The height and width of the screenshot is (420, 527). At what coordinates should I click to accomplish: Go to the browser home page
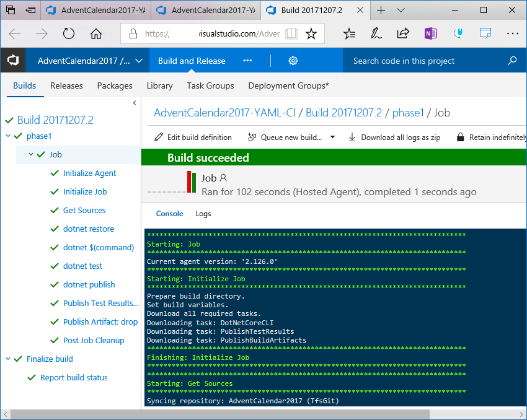[x=95, y=33]
